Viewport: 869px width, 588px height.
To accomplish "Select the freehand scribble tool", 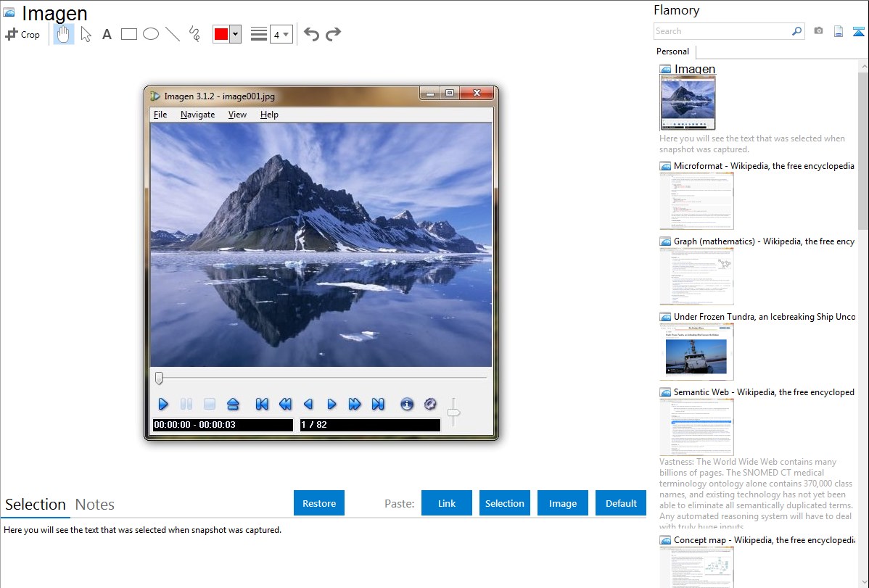I will [194, 34].
